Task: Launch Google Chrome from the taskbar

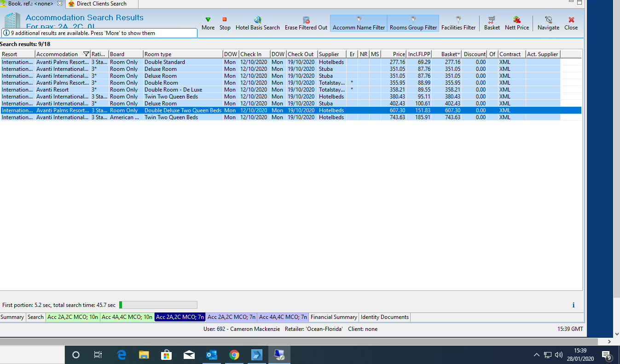Action: pos(234,355)
